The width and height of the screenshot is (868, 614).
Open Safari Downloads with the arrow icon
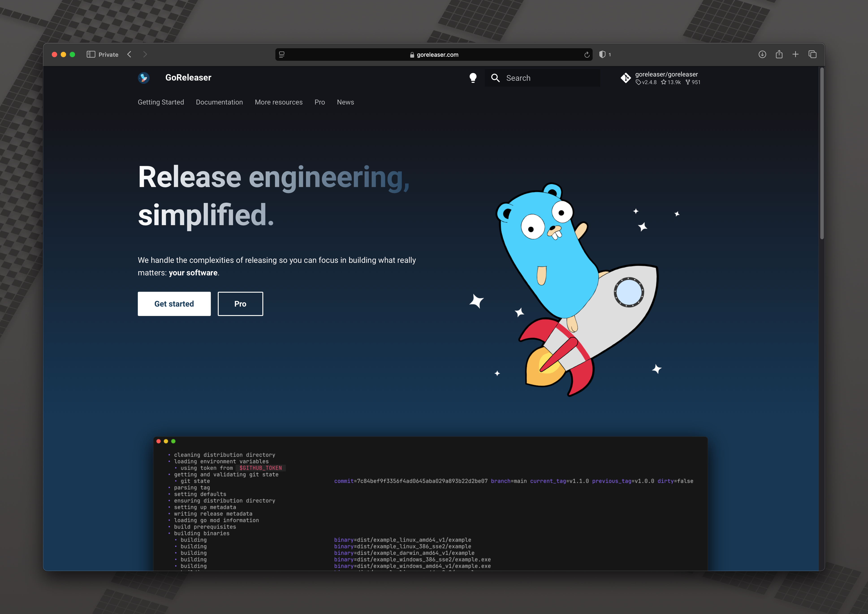pyautogui.click(x=762, y=54)
